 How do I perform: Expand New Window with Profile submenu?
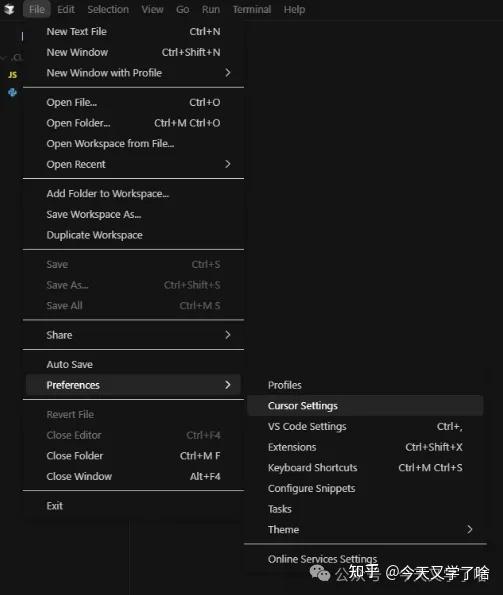[x=228, y=72]
